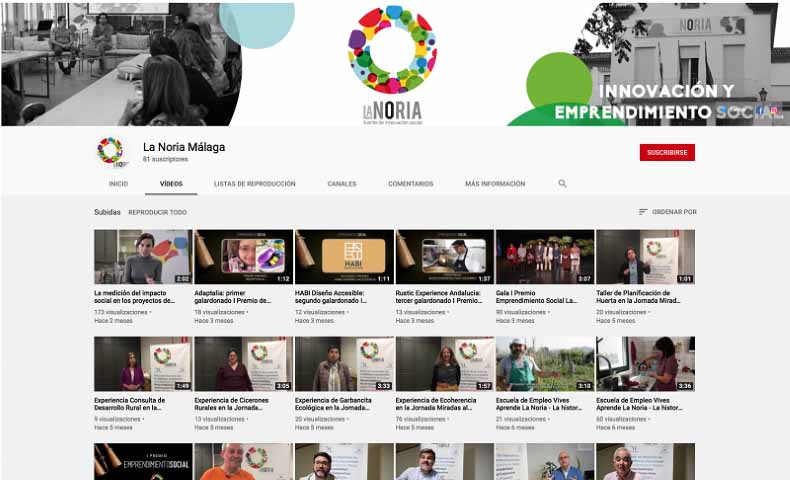Click the La Noria logo in the banner
Image resolution: width=790 pixels, height=480 pixels.
(392, 63)
